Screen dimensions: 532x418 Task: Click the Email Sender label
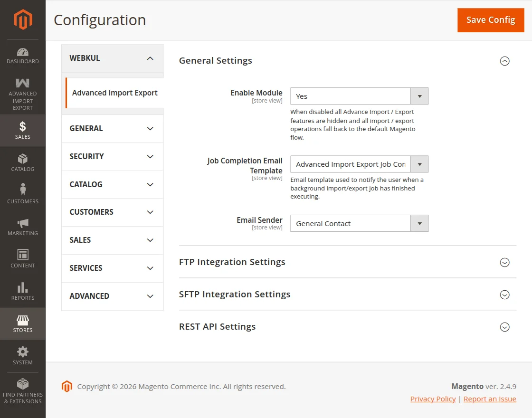259,220
